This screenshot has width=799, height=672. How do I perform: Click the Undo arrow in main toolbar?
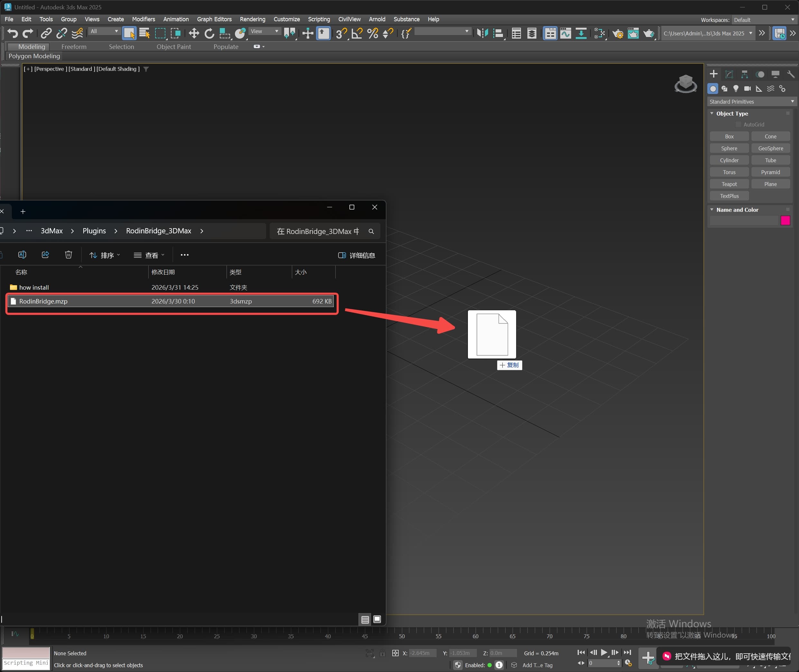click(x=13, y=33)
